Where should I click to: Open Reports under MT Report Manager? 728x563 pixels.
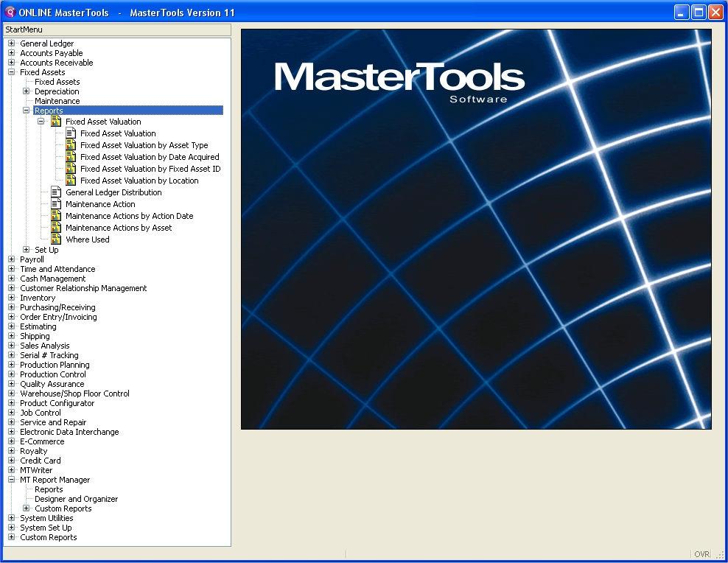49,489
